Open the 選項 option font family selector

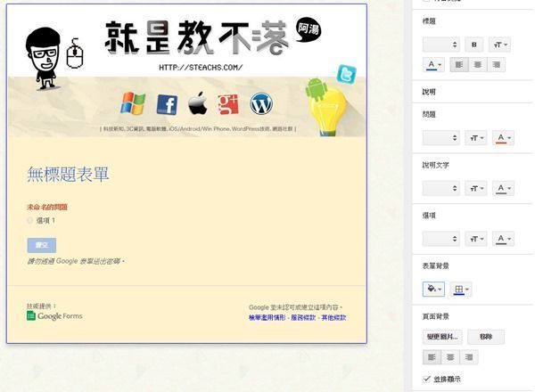pyautogui.click(x=440, y=239)
